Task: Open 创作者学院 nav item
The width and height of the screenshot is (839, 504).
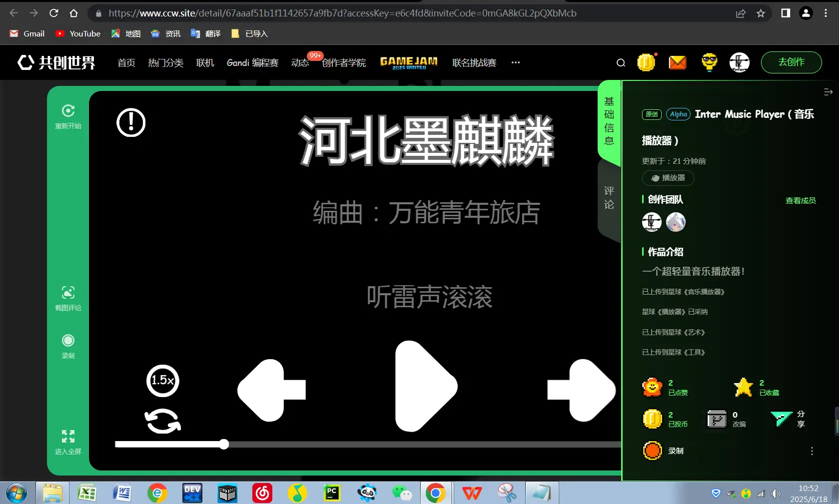Action: 344,62
